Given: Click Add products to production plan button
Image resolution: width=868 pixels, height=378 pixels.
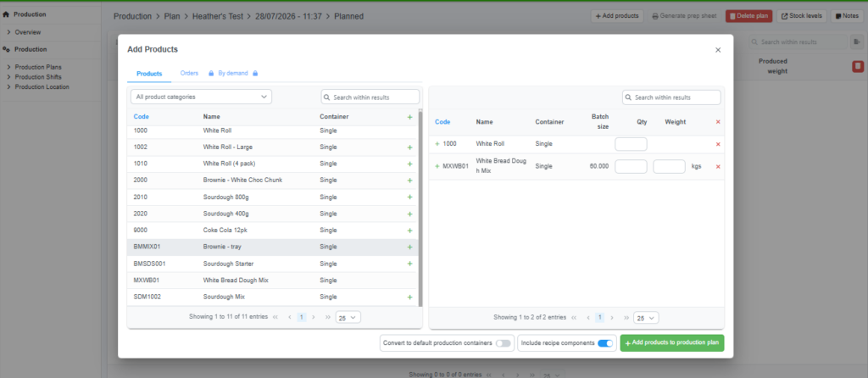Looking at the screenshot, I should (672, 343).
